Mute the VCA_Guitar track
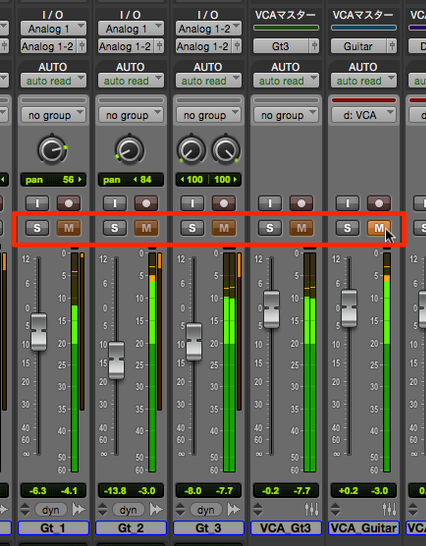This screenshot has height=546, width=426. coord(379,228)
